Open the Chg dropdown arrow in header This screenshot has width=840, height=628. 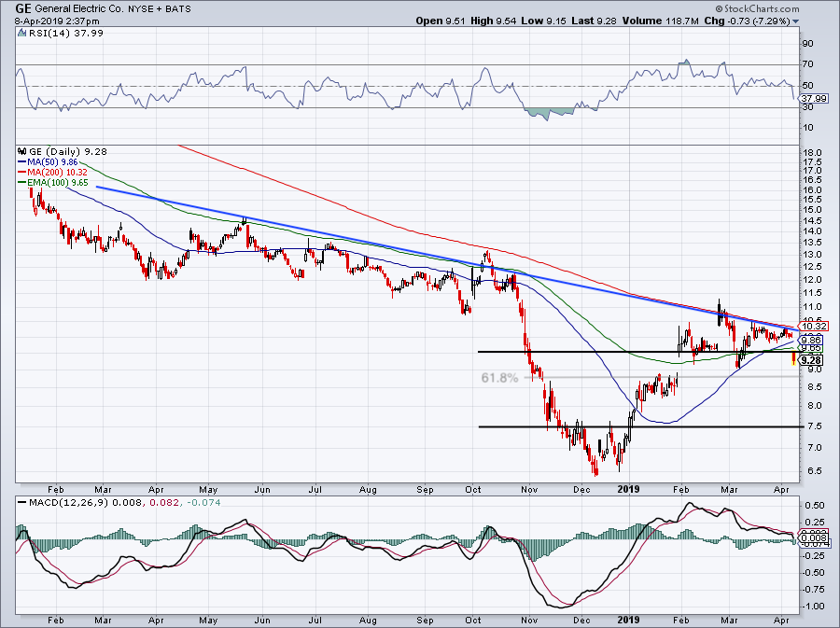[795, 21]
